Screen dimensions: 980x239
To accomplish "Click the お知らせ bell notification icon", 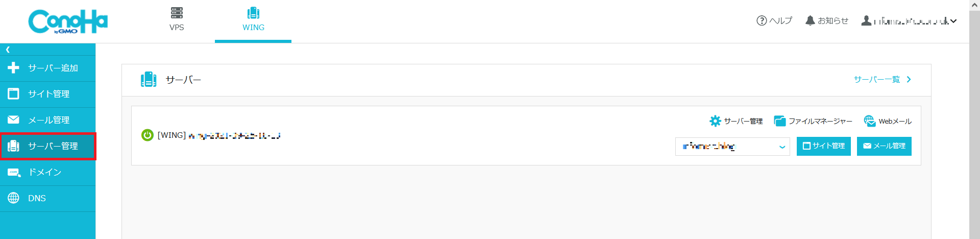I will 810,20.
